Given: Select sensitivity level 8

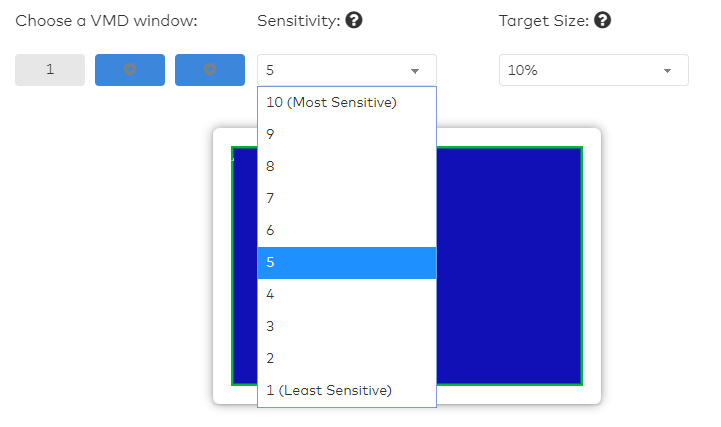Looking at the screenshot, I should point(346,166).
